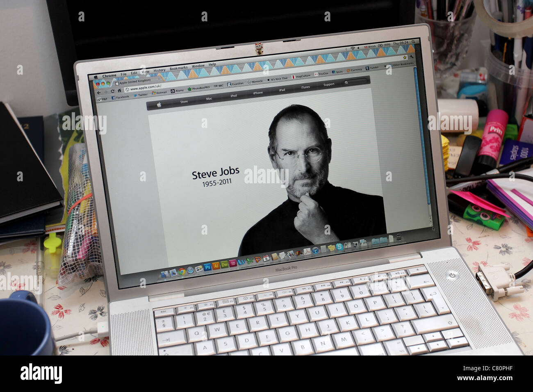Open the Spotlight search magnifier
This screenshot has width=533, height=392.
[413, 41]
